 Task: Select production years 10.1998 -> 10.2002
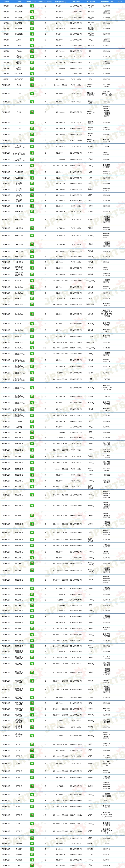61,166
